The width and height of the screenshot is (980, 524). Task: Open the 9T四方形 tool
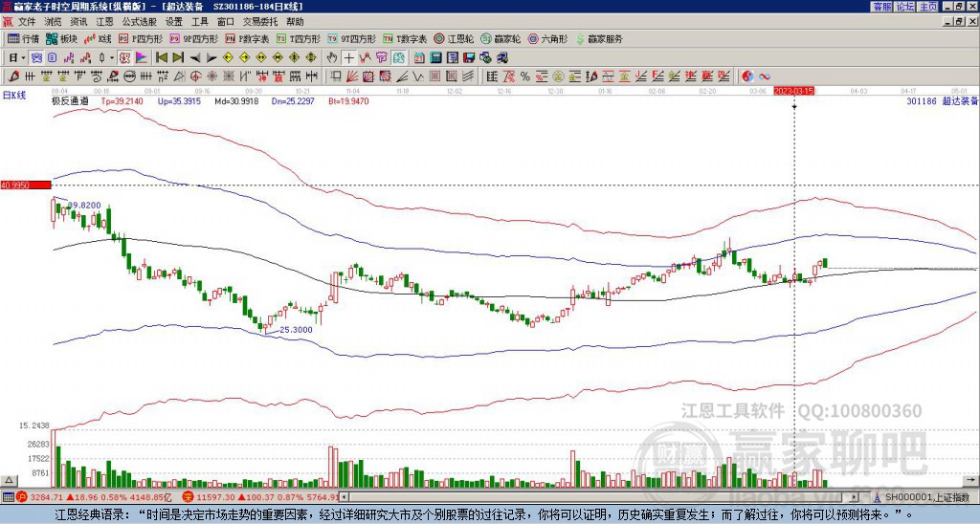click(x=352, y=38)
